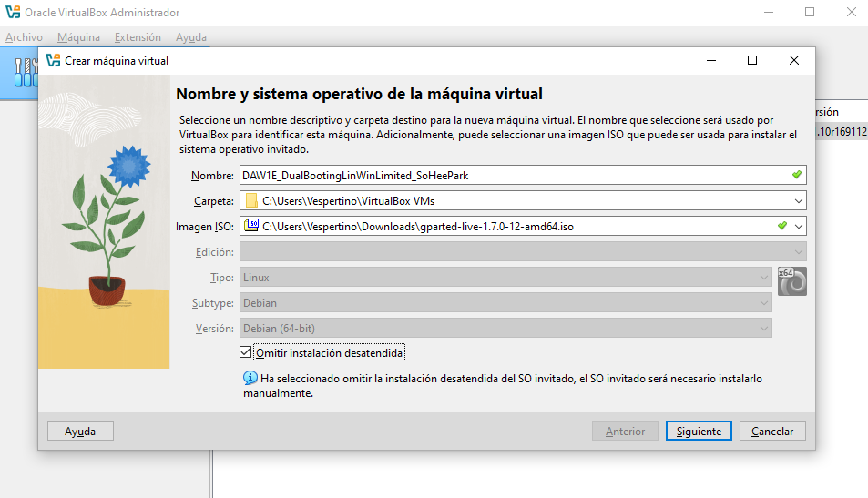Click the green check mark in ISO field
Screen dimensions: 868x498
[782, 226]
